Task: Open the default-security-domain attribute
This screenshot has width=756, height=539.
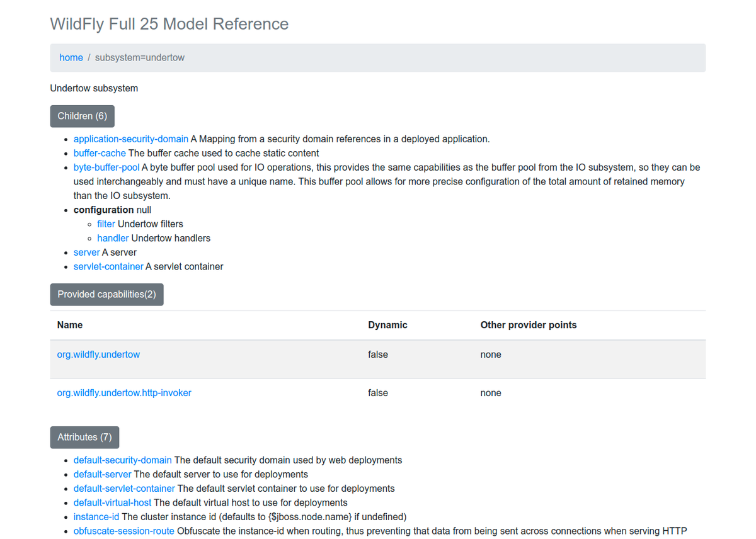Action: (x=122, y=460)
